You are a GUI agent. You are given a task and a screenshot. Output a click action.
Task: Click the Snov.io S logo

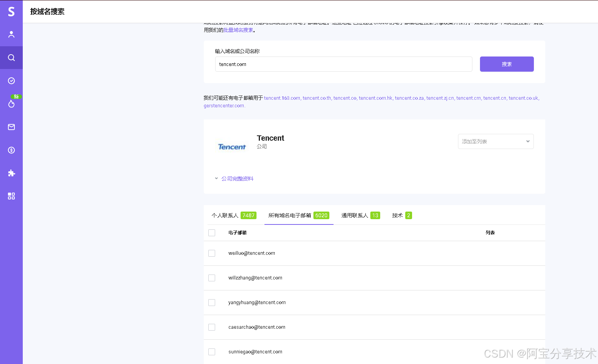11,12
